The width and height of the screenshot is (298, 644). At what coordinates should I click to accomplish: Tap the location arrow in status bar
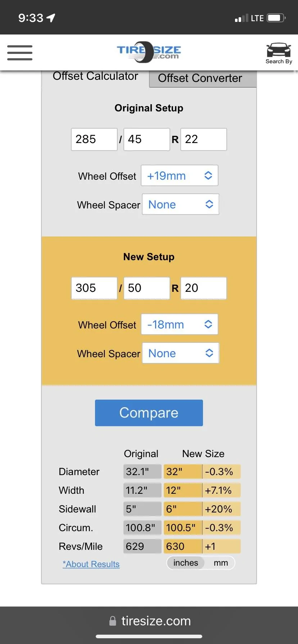click(51, 18)
